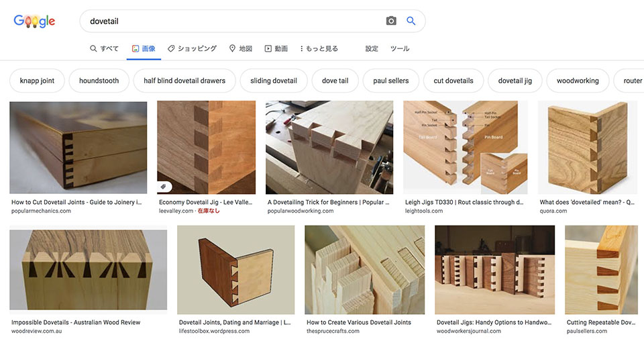Open the paulsellers Cutting Repeatable image
Image resolution: width=644 pixels, height=341 pixels.
[601, 270]
